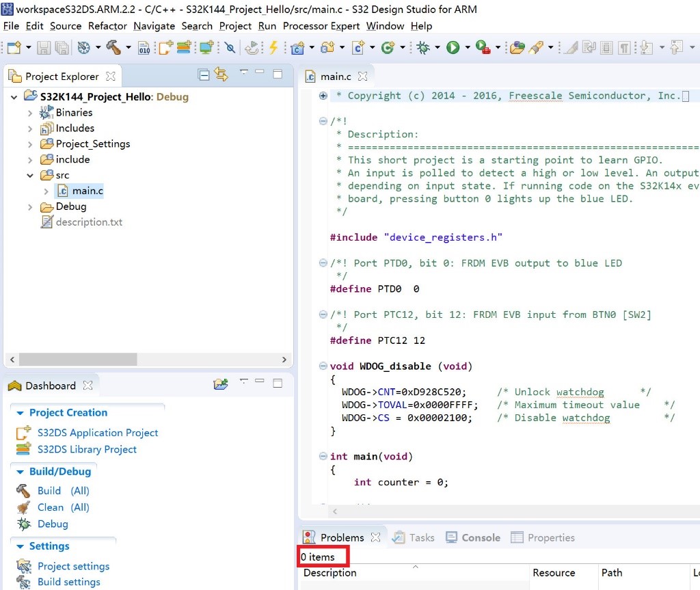Image resolution: width=700 pixels, height=590 pixels.
Task: Toggle Link with Editor in Project Explorer
Action: (x=221, y=75)
